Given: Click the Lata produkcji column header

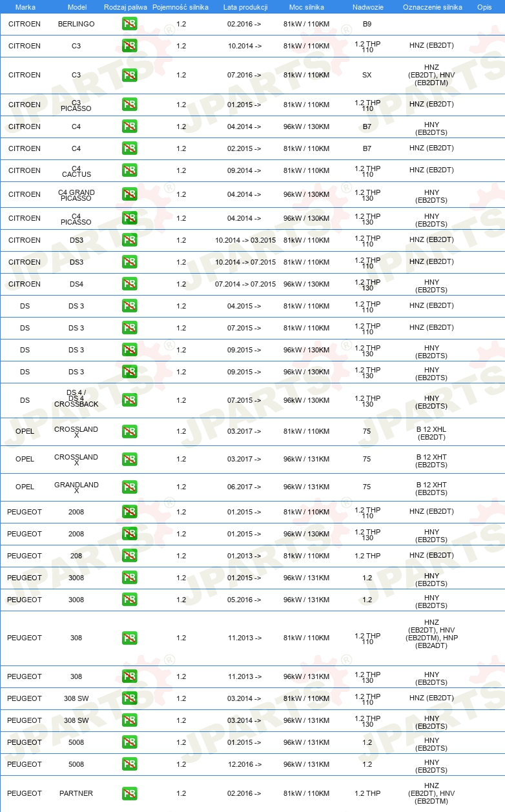Looking at the screenshot, I should coord(245,7).
